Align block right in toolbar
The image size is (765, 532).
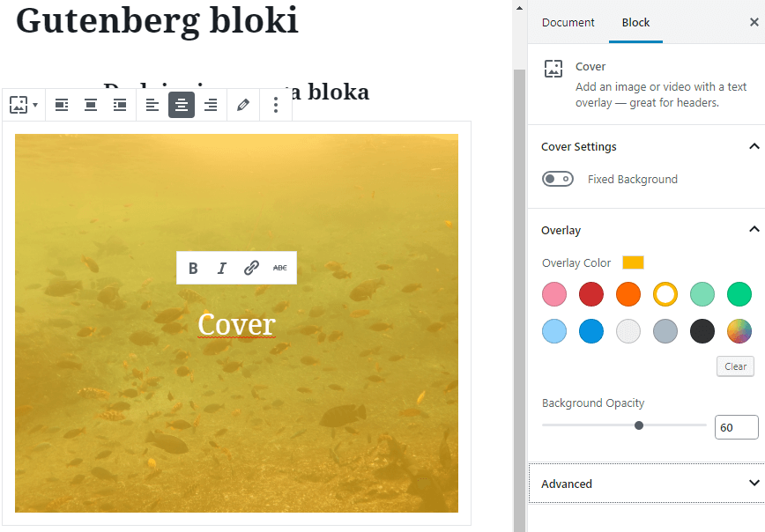[x=120, y=105]
